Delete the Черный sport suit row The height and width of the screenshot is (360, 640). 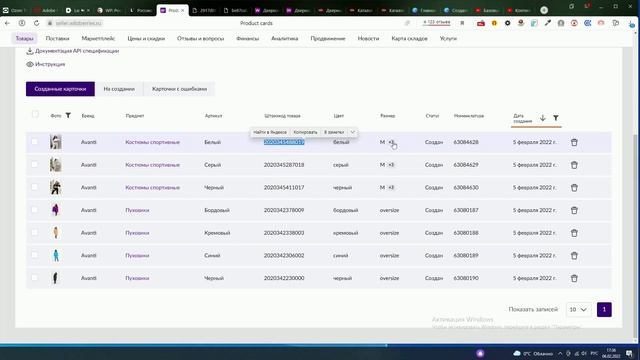point(574,188)
